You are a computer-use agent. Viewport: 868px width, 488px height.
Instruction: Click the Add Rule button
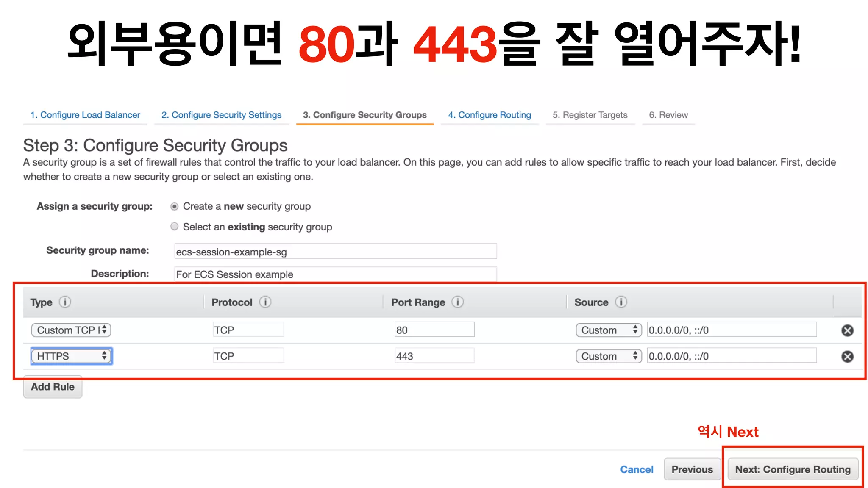click(x=53, y=387)
